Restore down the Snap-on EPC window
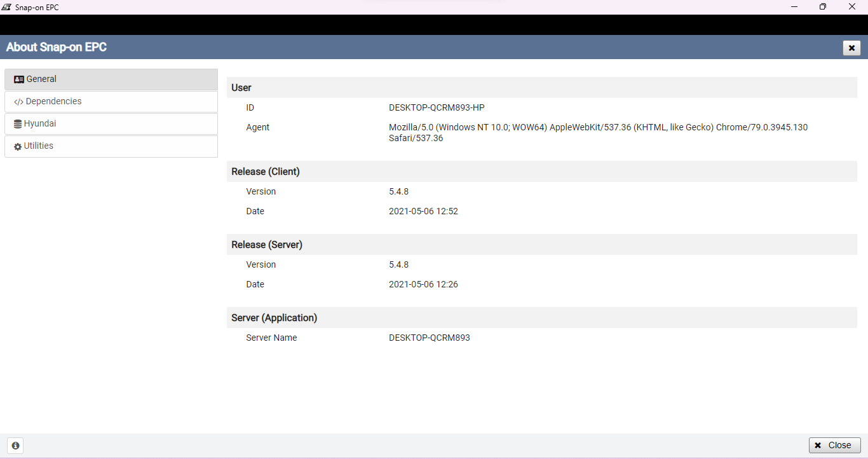This screenshot has height=459, width=868. point(823,7)
